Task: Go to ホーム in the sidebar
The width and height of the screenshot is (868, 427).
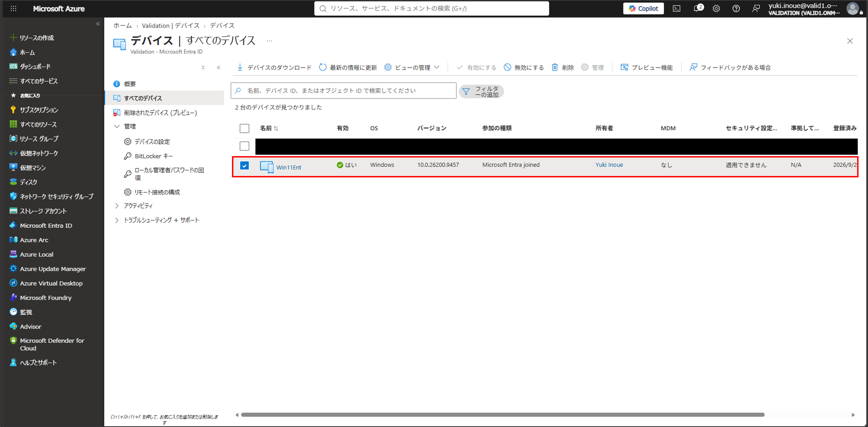Action: [x=22, y=52]
